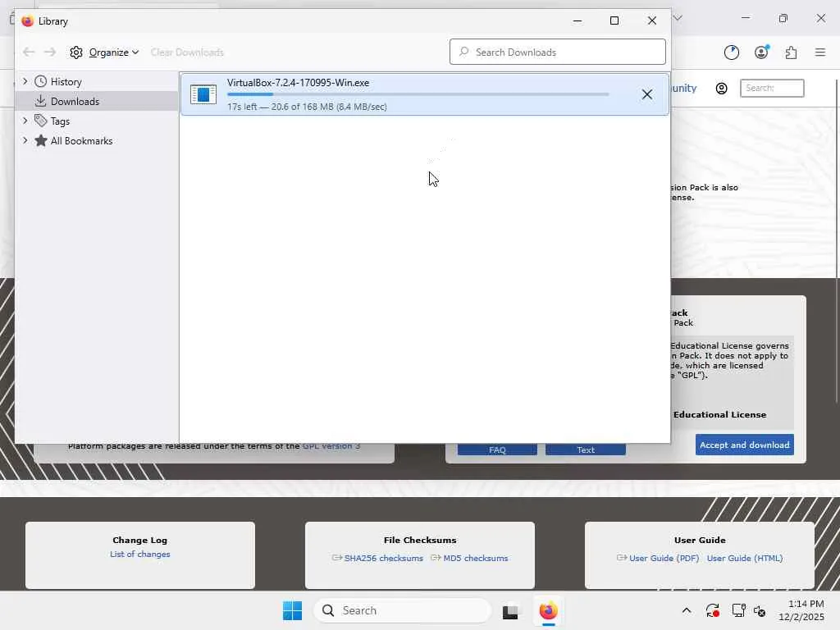Click the download status text '17s left'
The image size is (840, 630).
pyautogui.click(x=242, y=107)
